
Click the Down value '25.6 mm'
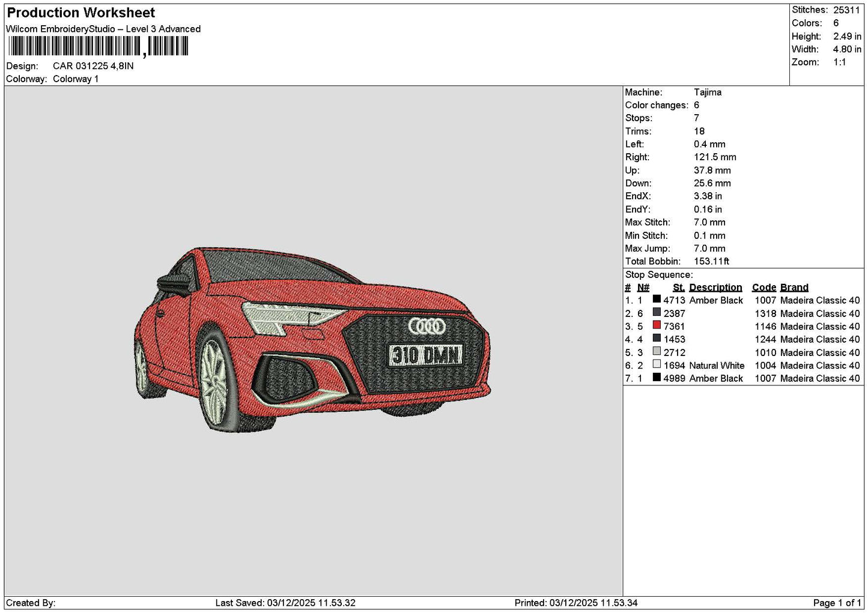(x=712, y=184)
